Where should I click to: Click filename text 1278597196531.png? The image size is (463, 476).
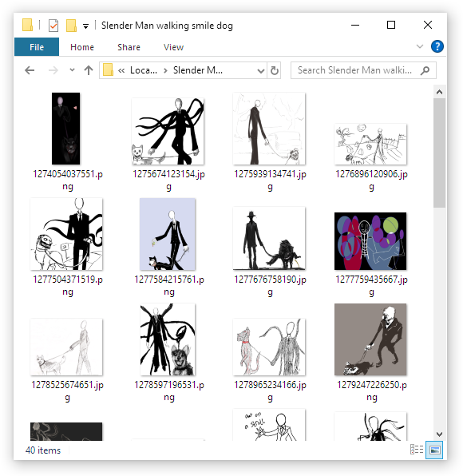click(x=169, y=391)
